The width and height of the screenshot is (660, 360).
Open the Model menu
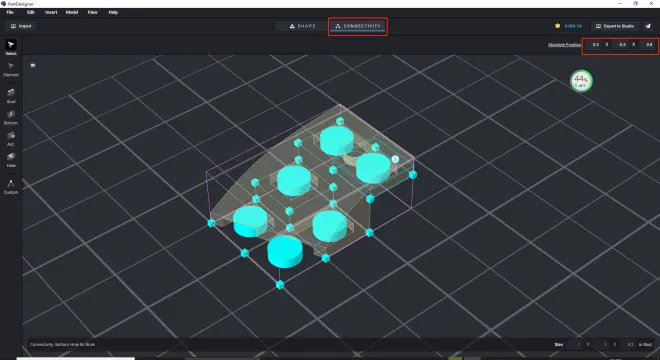click(72, 12)
